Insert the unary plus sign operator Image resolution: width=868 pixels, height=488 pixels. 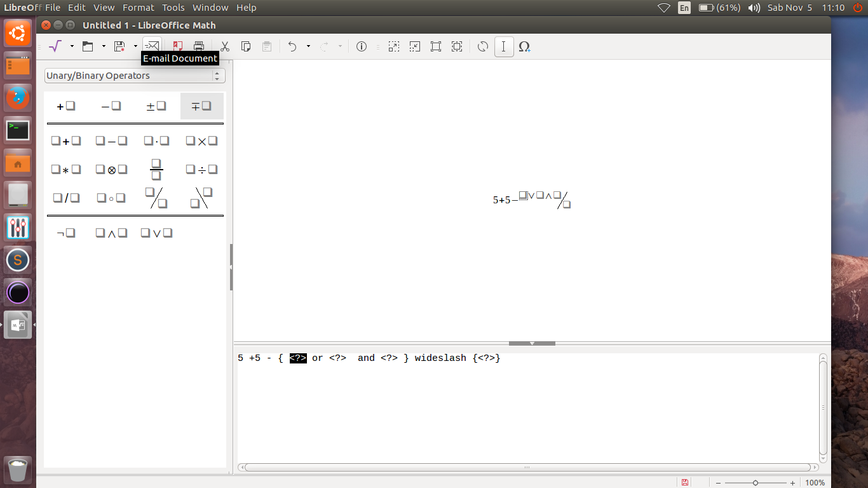click(x=66, y=106)
